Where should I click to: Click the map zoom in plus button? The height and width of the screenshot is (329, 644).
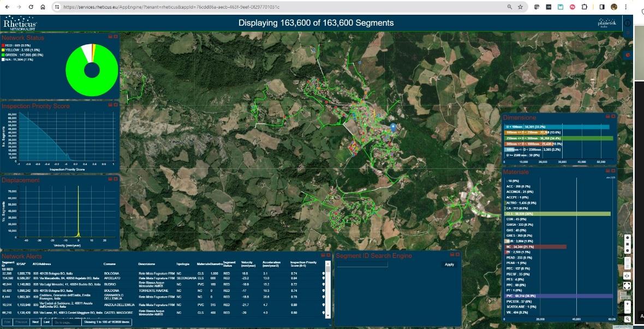[x=628, y=303]
